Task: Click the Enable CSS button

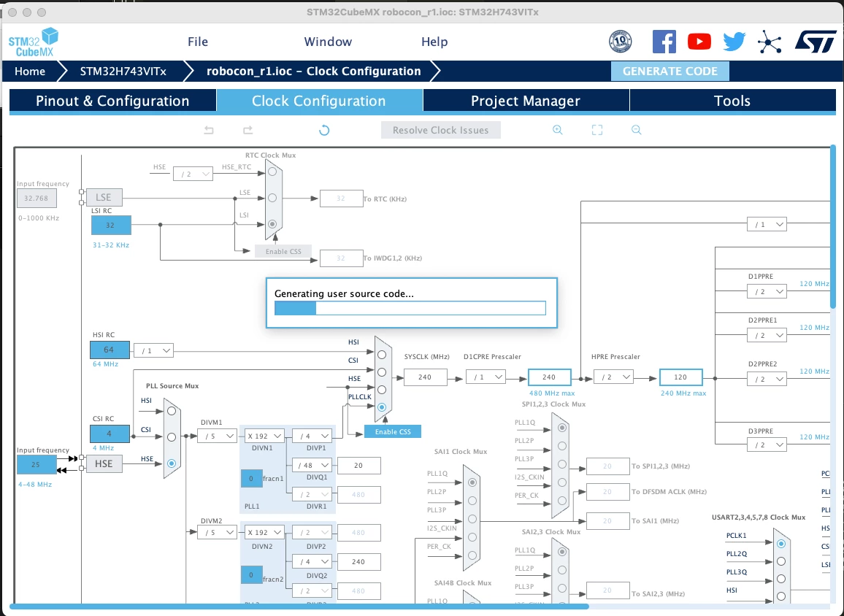Action: (393, 431)
